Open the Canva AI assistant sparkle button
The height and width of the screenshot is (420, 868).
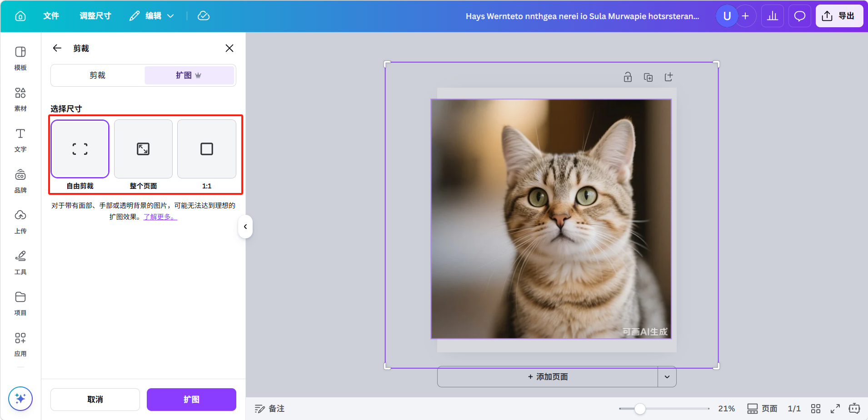point(20,399)
